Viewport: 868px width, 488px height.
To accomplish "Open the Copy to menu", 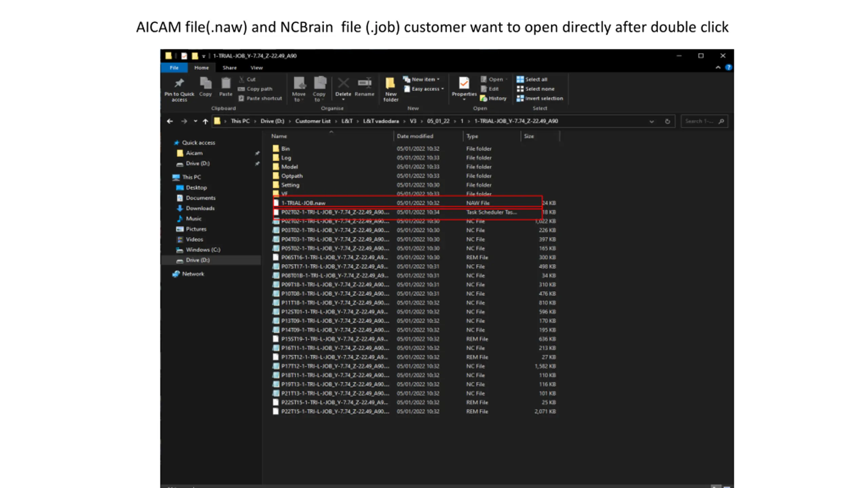I will [319, 89].
